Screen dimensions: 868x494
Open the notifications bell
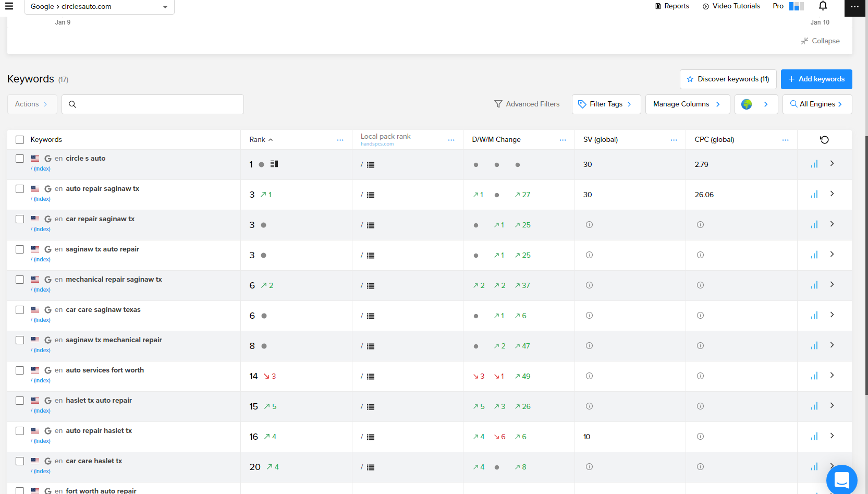pyautogui.click(x=823, y=6)
